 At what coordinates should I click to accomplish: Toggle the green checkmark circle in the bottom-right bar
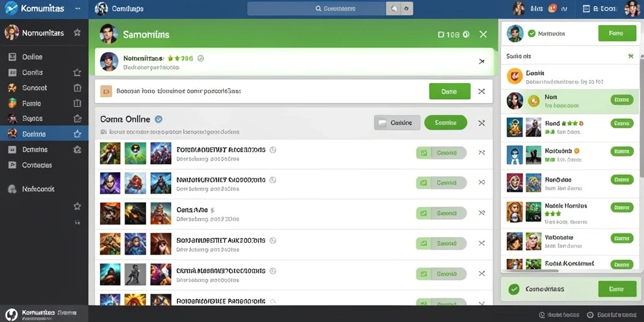click(513, 289)
